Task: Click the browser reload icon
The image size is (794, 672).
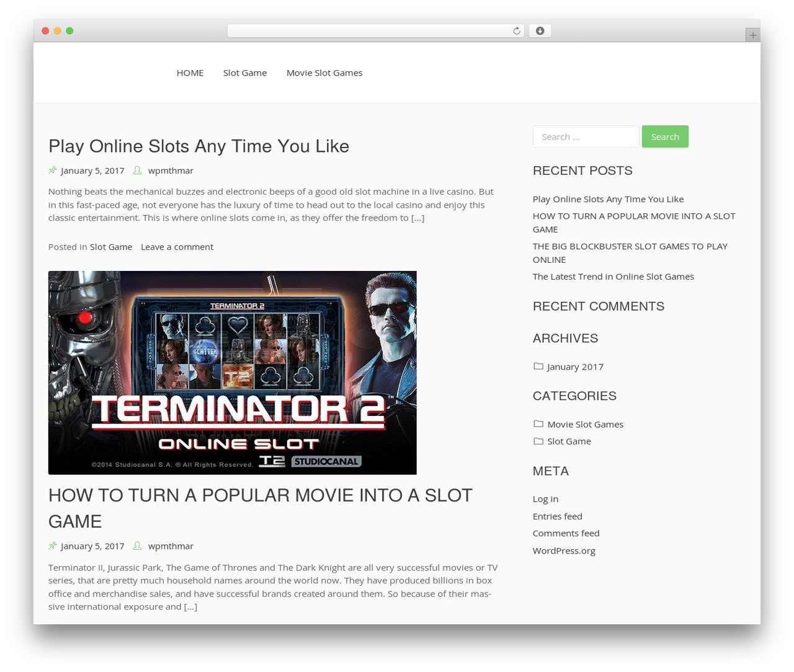Action: click(516, 31)
